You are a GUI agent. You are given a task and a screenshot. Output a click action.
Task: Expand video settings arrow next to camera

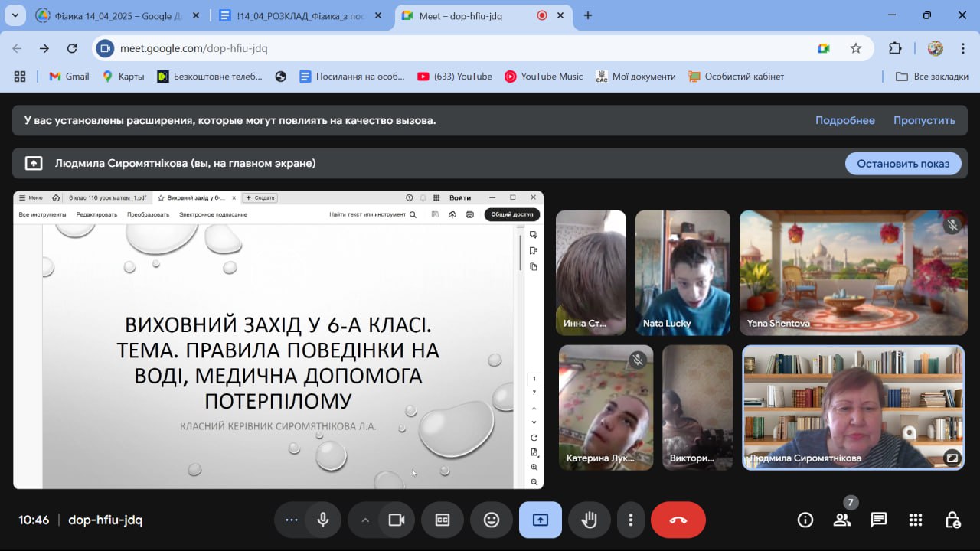point(365,520)
